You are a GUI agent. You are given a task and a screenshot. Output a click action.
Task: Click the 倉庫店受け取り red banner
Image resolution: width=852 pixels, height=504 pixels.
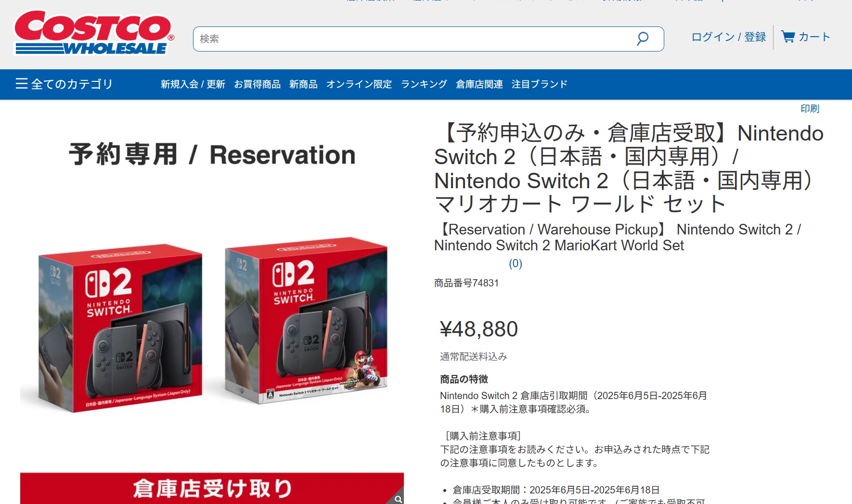(x=212, y=488)
